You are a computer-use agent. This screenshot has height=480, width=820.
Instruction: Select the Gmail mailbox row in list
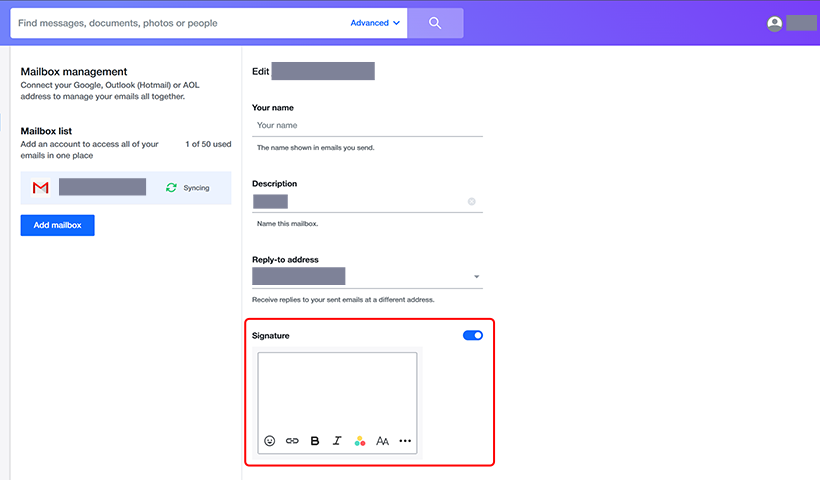point(126,188)
